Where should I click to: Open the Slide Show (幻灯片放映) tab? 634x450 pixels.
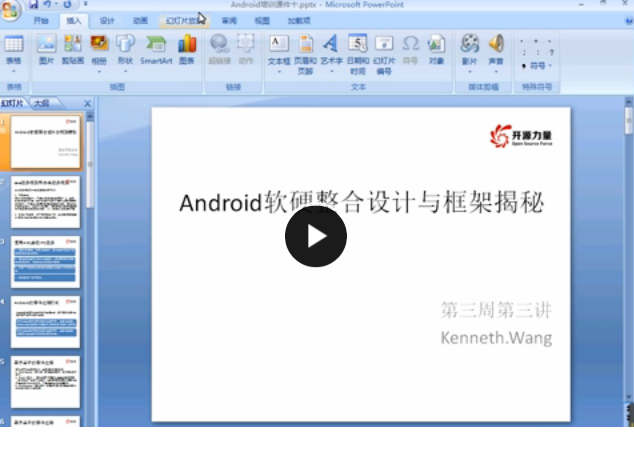click(184, 21)
